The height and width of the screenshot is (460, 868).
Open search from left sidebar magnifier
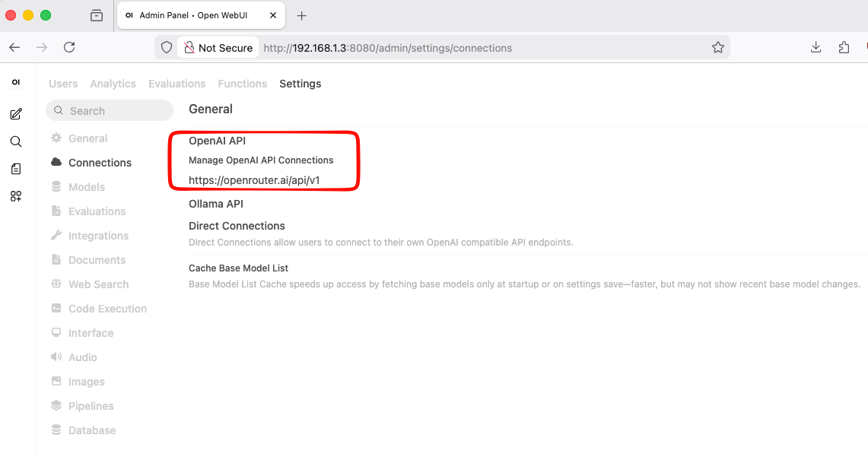point(16,141)
